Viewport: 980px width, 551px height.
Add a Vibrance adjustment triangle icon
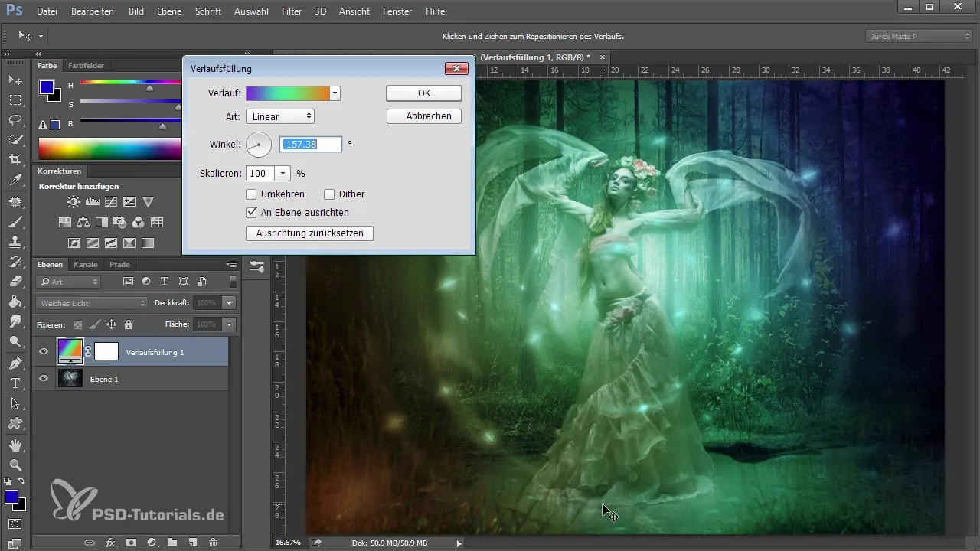pyautogui.click(x=149, y=202)
